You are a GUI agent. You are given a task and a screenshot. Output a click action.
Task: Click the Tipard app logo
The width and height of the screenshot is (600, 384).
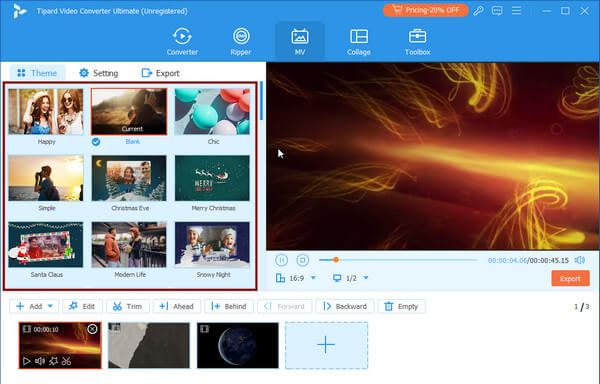(19, 11)
